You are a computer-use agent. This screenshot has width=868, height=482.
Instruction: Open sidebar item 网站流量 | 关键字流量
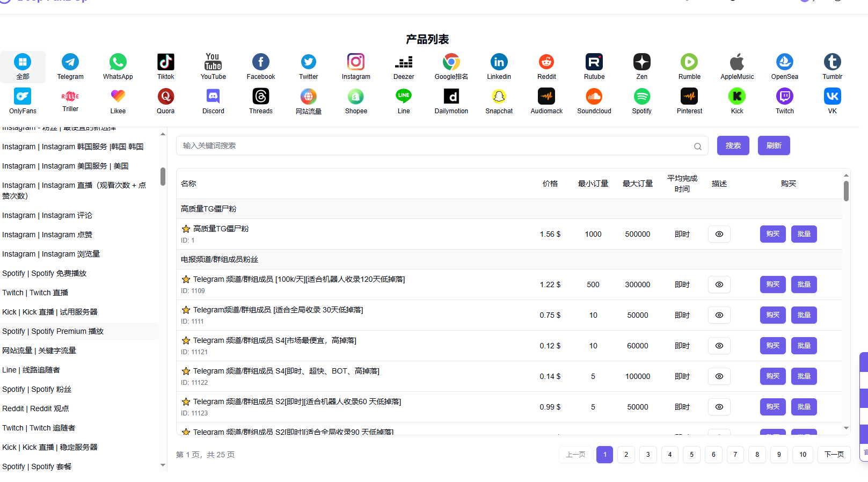pyautogui.click(x=39, y=350)
